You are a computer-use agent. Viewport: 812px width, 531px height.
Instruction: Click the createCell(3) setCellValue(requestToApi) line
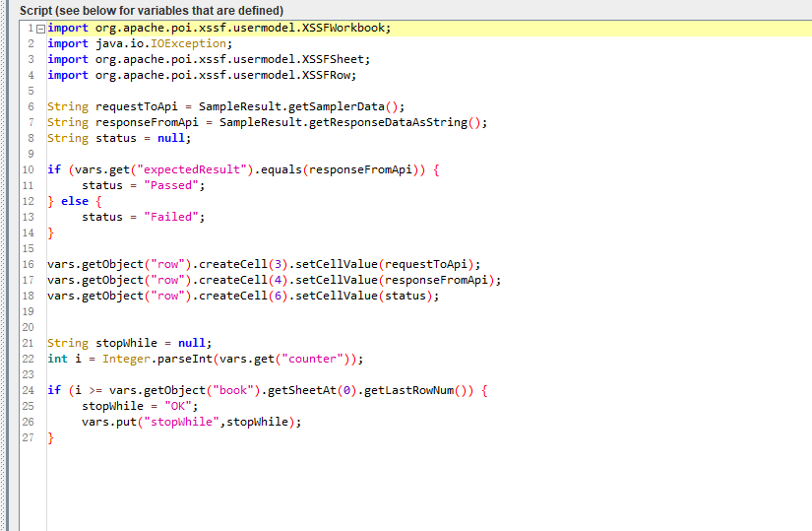(264, 264)
